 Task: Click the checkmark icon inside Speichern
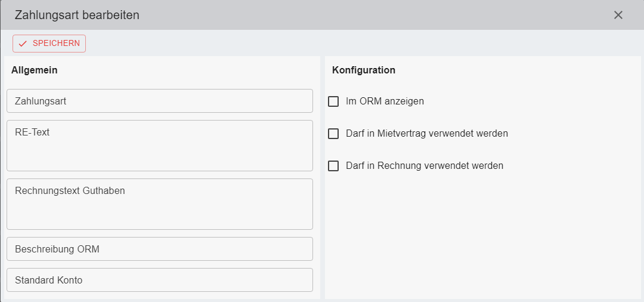[x=23, y=44]
